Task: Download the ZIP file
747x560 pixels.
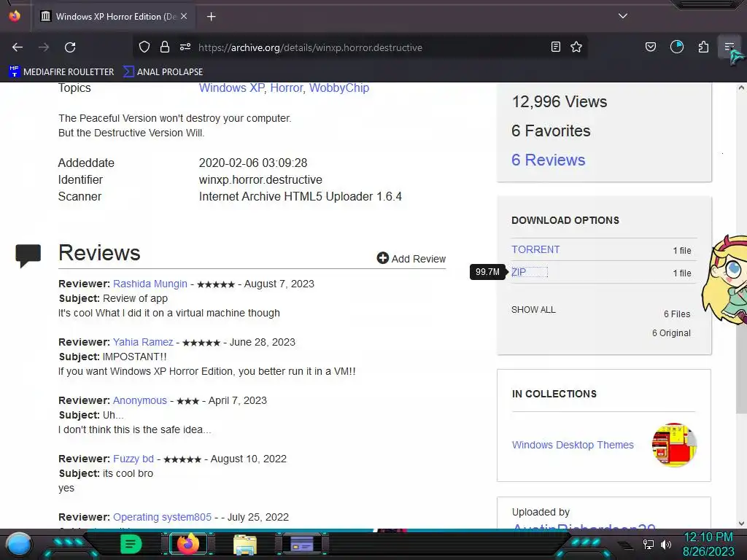Action: [519, 273]
